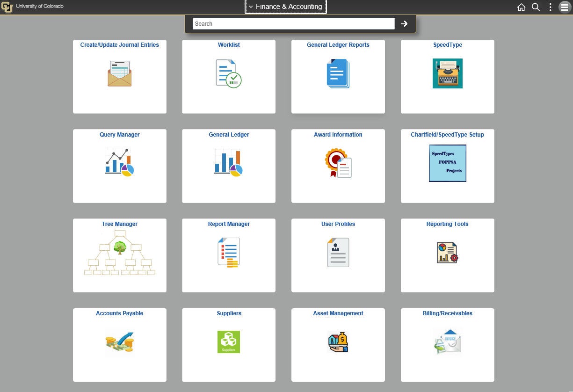Click the Worklist document checkmark icon

229,73
